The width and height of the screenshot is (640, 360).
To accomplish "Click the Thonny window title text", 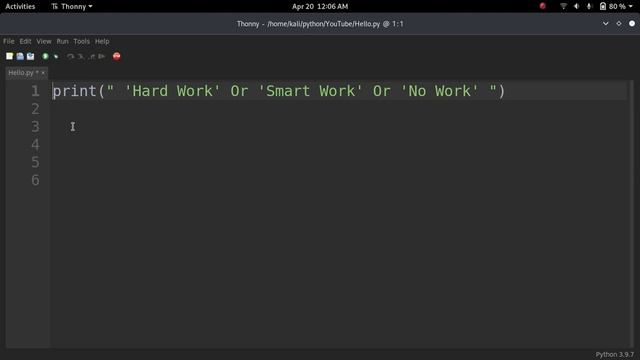I will [320, 24].
